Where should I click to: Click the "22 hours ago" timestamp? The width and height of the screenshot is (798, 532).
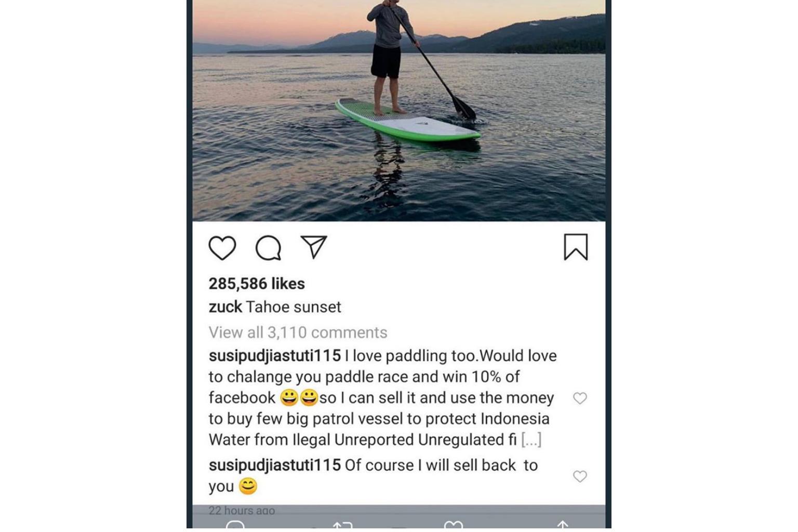[242, 511]
